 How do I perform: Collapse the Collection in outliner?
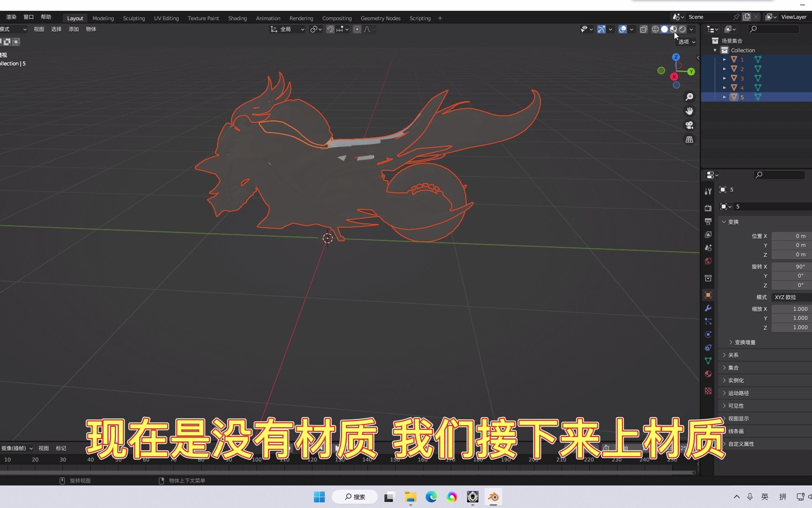pos(715,50)
